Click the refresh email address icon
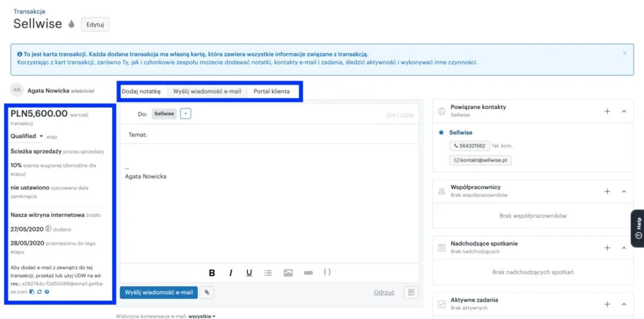 (40, 292)
